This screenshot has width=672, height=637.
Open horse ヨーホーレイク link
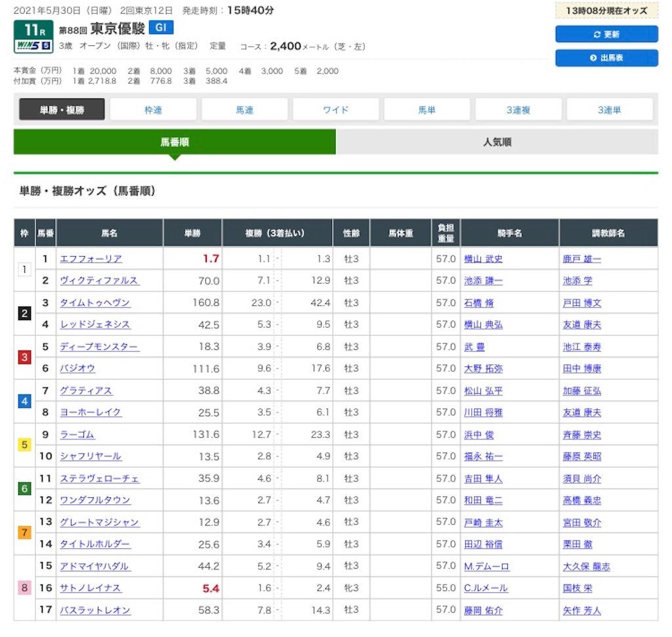point(91,412)
